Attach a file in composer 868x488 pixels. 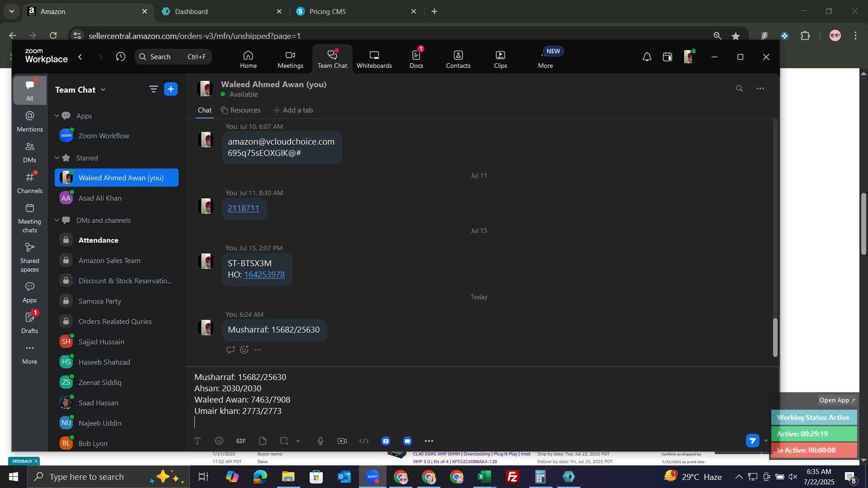[263, 441]
